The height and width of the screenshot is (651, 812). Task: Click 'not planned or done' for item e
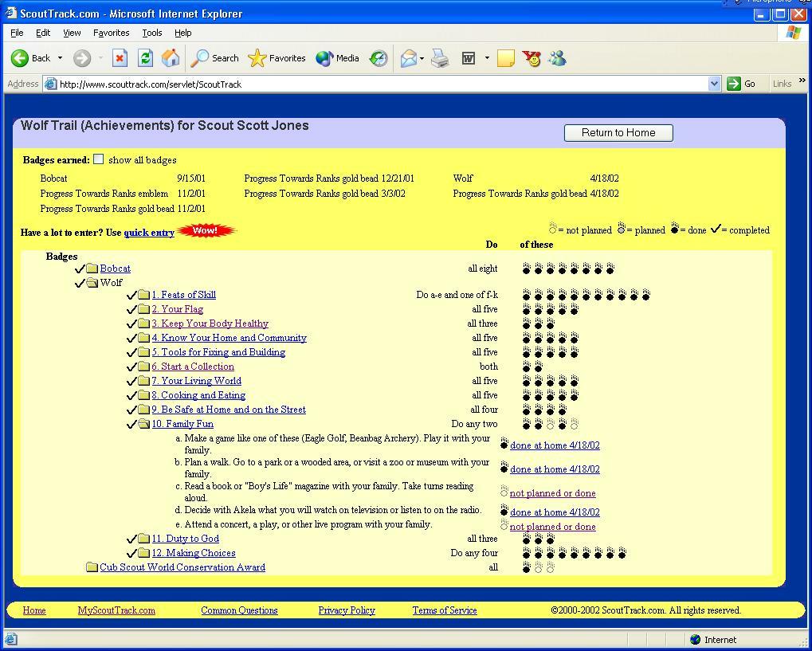click(x=552, y=527)
